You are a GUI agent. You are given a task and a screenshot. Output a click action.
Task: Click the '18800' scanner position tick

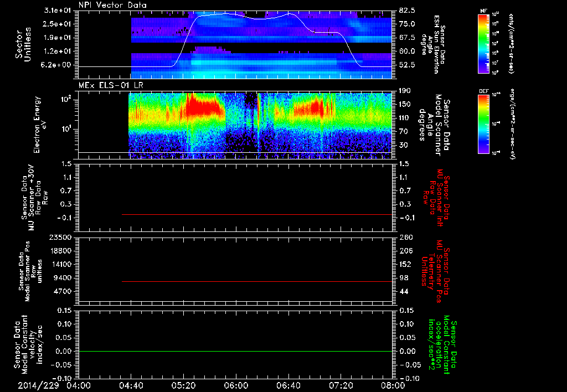[x=61, y=251]
